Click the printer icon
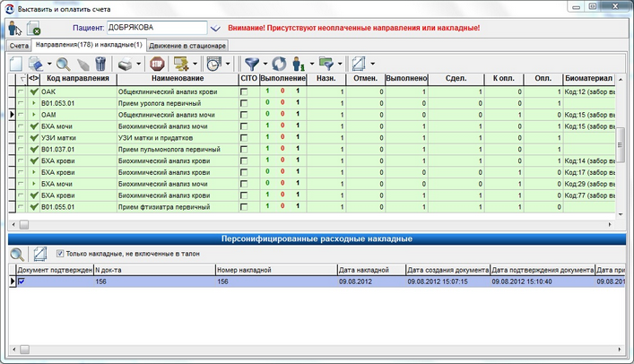Image resolution: width=634 pixels, height=364 pixels. click(125, 64)
